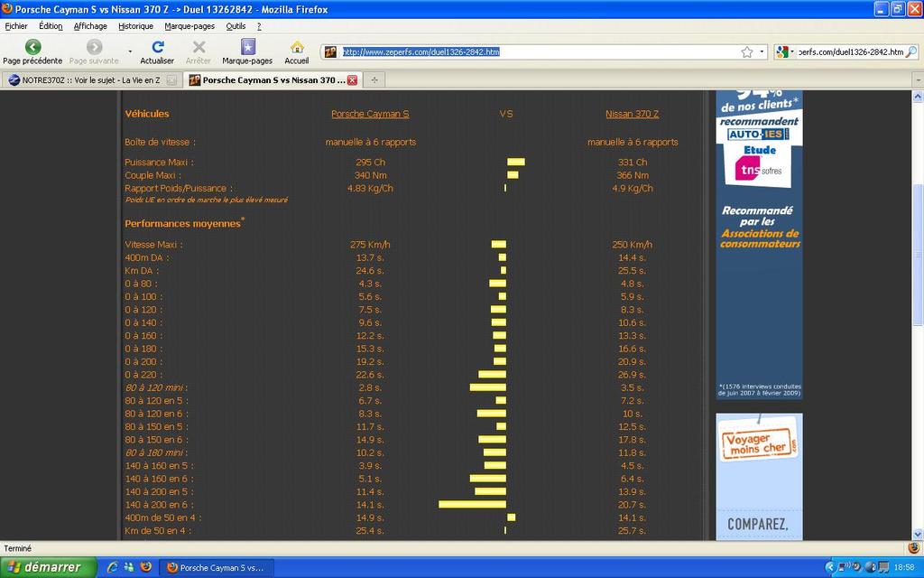Image resolution: width=924 pixels, height=578 pixels.
Task: Launch Internet Explorer from quick launch
Action: tap(112, 567)
